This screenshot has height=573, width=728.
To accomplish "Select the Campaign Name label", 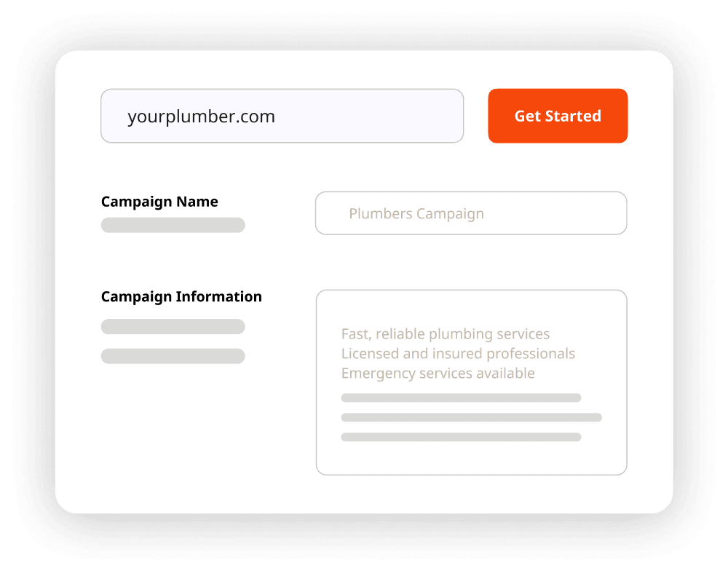I will click(159, 202).
